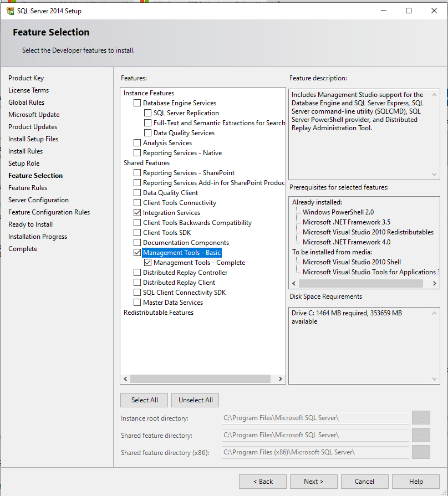Enable the Data Quality Client feature
The image size is (448, 496).
(x=137, y=192)
